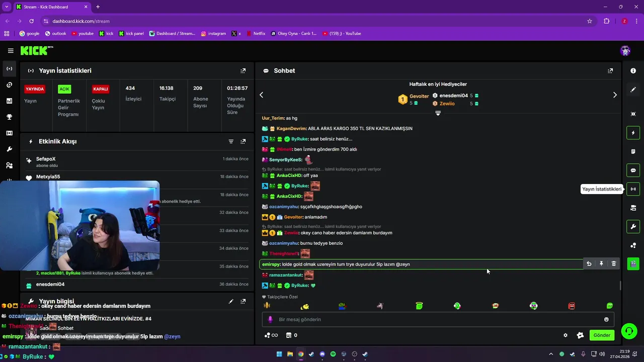Bookmark this page with star icon

(x=590, y=21)
